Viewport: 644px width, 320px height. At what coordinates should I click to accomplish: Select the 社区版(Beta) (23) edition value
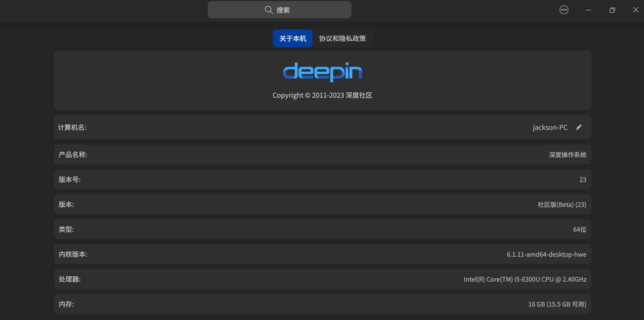tap(562, 205)
